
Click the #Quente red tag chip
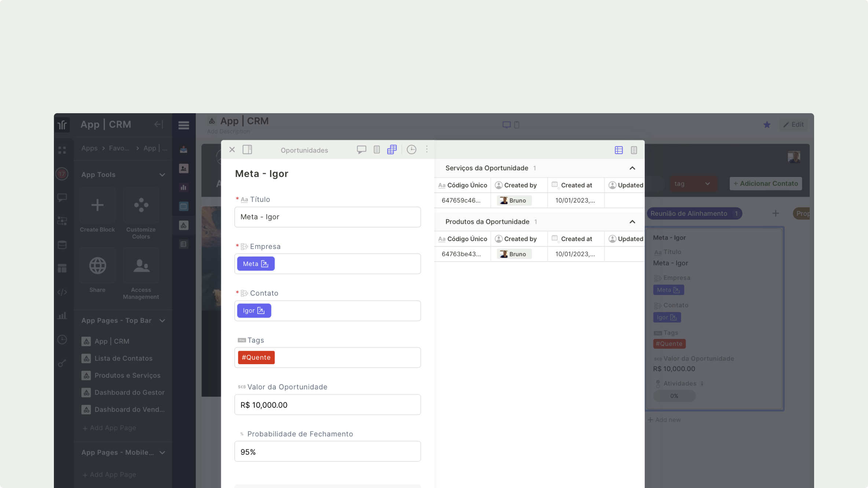[x=256, y=357]
